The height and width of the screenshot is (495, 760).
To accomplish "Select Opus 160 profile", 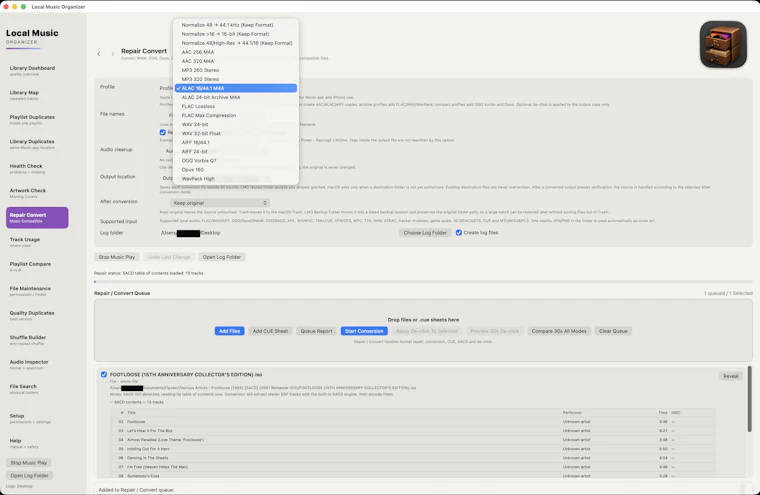I will click(236, 170).
